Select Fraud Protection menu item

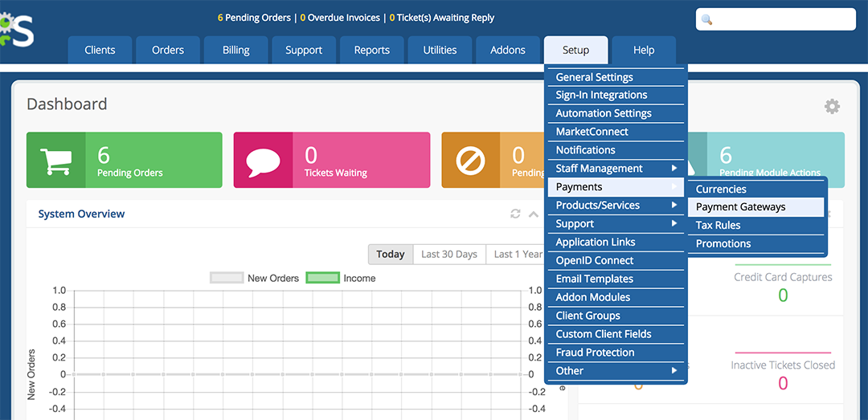[616, 352]
